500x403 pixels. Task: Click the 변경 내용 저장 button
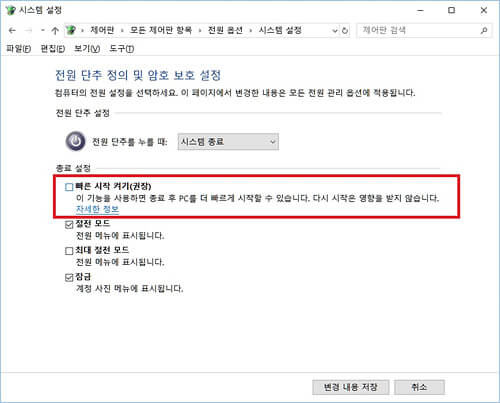350,387
